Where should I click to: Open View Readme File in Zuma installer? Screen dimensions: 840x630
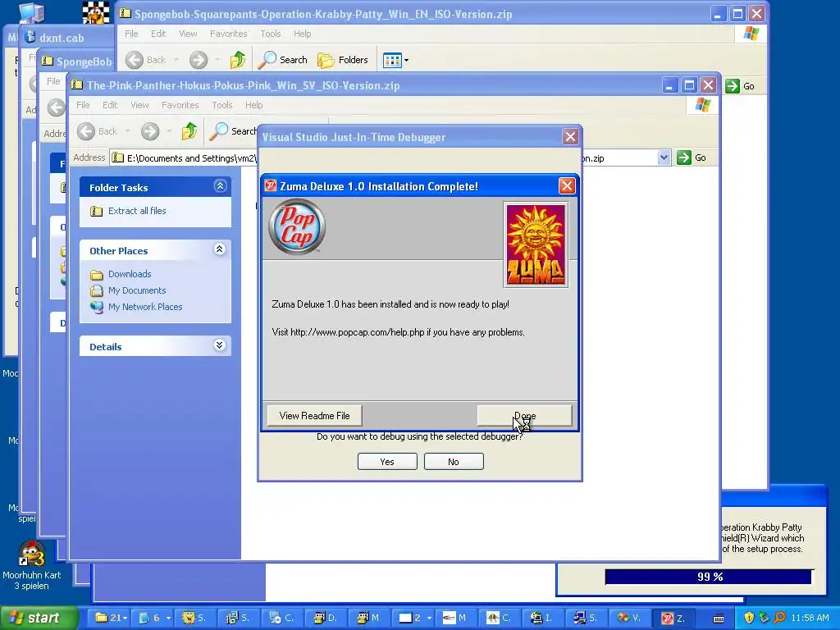[314, 416]
